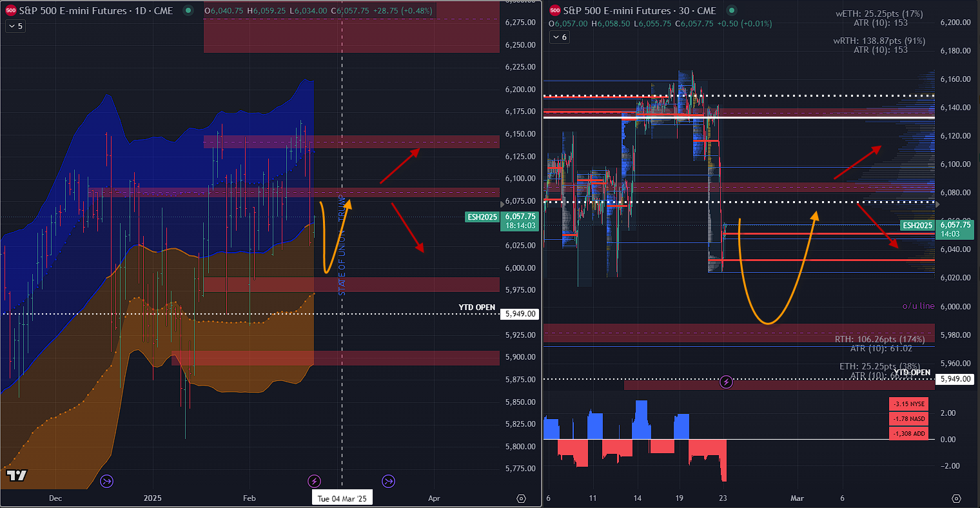Click the lightning event icon in the 30-minute chart
Image resolution: width=980 pixels, height=508 pixels.
726,382
